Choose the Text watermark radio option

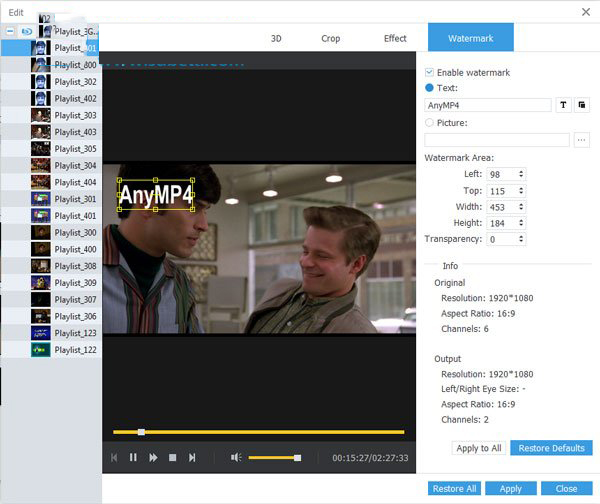pyautogui.click(x=429, y=88)
